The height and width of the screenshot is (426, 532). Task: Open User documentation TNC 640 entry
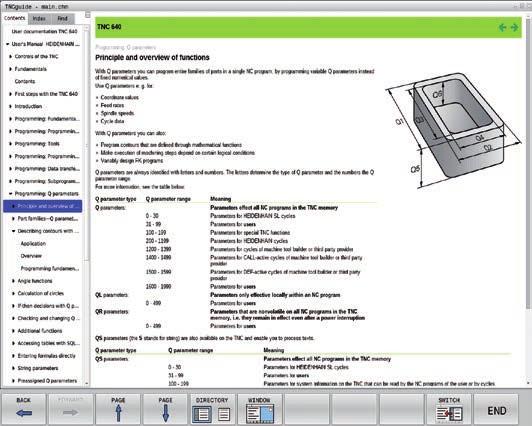[44, 32]
